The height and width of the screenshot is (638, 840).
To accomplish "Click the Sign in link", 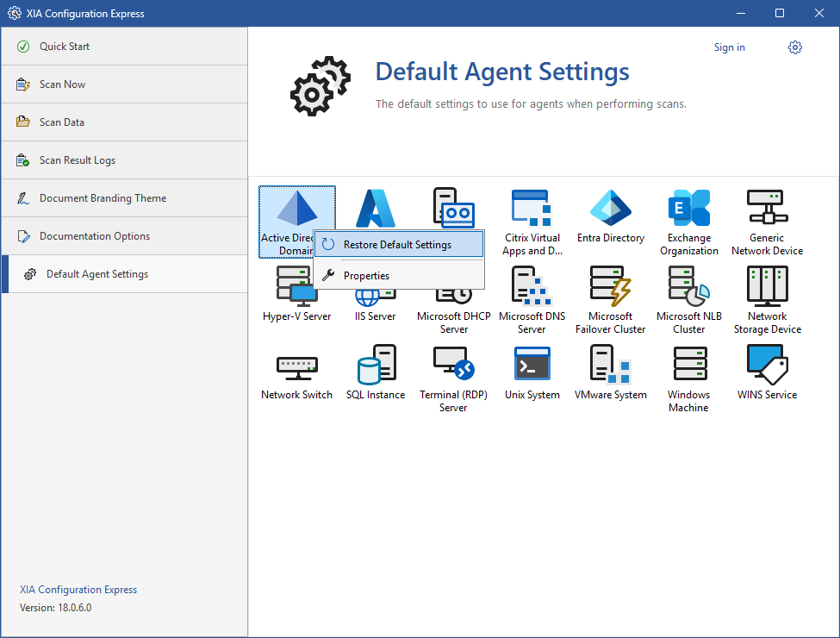I will 729,47.
